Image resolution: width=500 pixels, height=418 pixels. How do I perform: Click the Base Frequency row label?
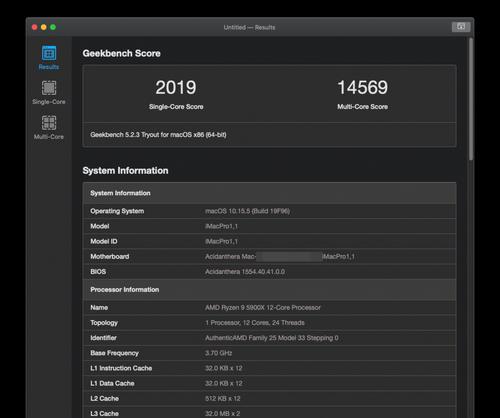click(114, 353)
